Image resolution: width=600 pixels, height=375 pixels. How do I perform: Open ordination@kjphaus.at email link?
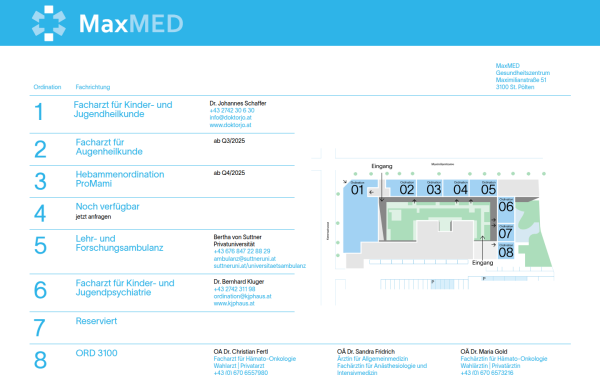pos(242,296)
